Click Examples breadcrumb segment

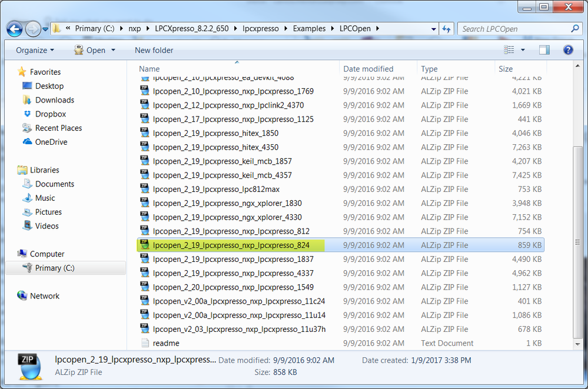click(309, 29)
